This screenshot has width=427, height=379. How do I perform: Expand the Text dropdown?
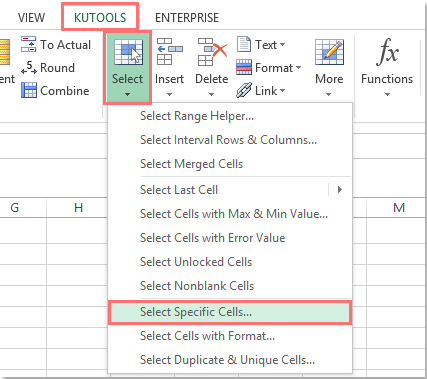pyautogui.click(x=261, y=44)
